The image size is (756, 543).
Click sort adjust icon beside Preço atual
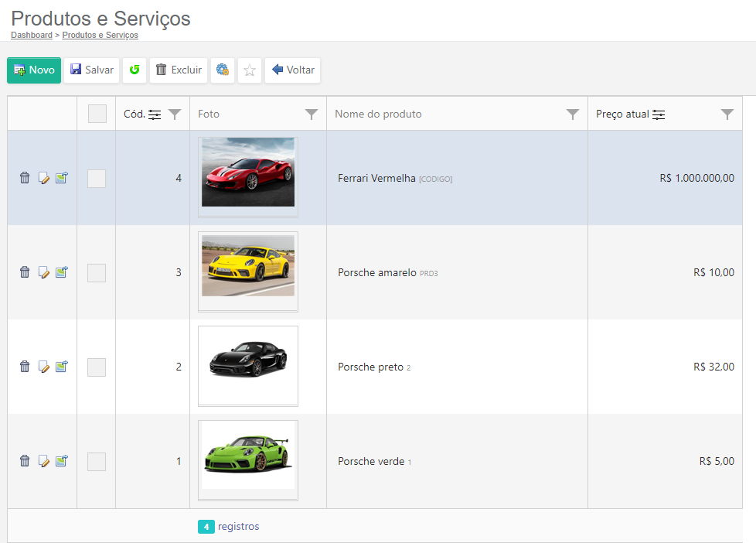(x=659, y=114)
